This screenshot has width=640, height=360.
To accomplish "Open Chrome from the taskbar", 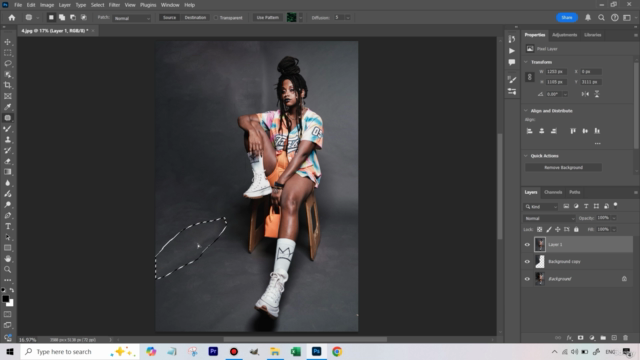I will 337,351.
